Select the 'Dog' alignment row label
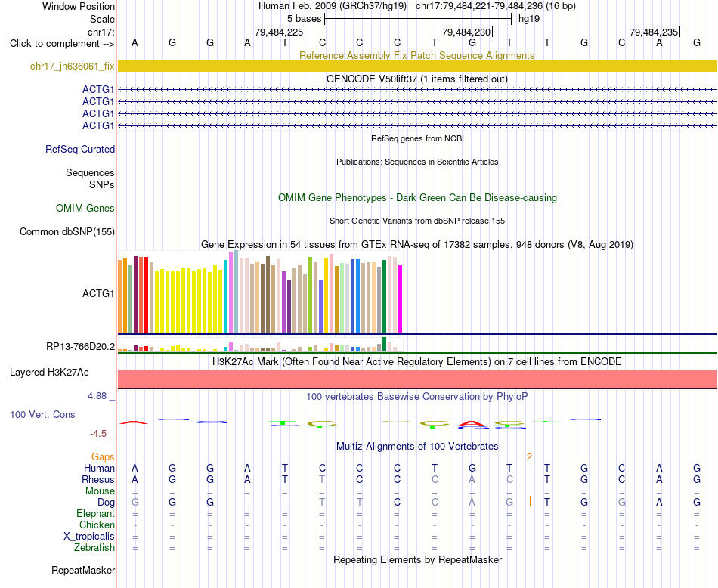The image size is (718, 588). [106, 503]
